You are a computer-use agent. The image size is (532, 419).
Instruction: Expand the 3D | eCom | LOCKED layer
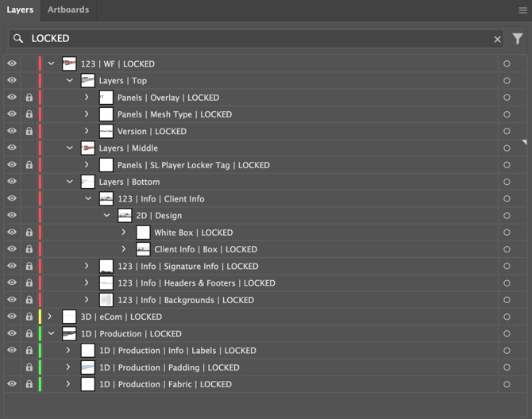pos(50,317)
